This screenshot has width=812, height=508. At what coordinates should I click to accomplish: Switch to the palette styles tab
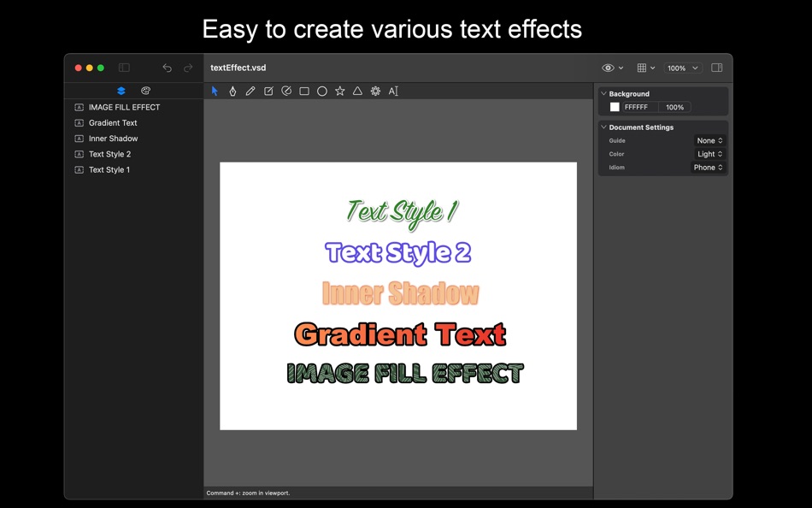click(x=145, y=91)
